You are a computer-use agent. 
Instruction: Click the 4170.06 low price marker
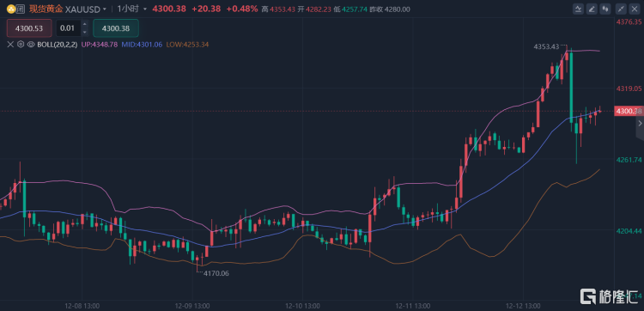pyautogui.click(x=216, y=273)
